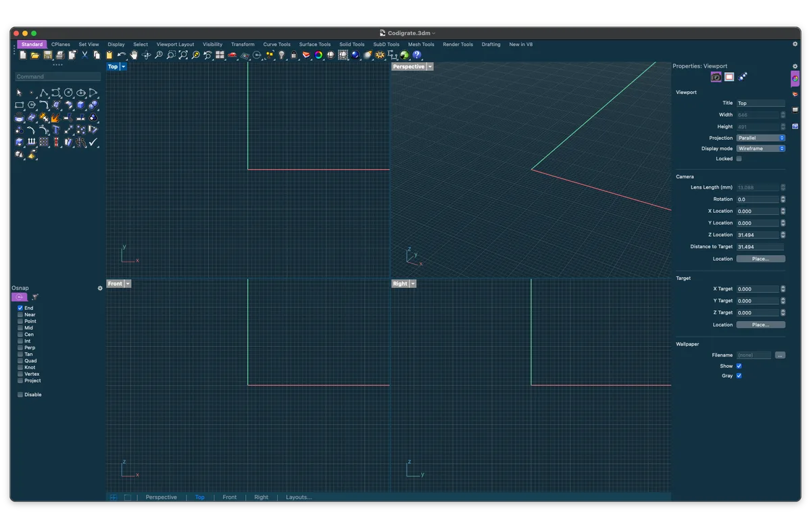Click the New file icon
The width and height of the screenshot is (811, 532).
[x=23, y=55]
